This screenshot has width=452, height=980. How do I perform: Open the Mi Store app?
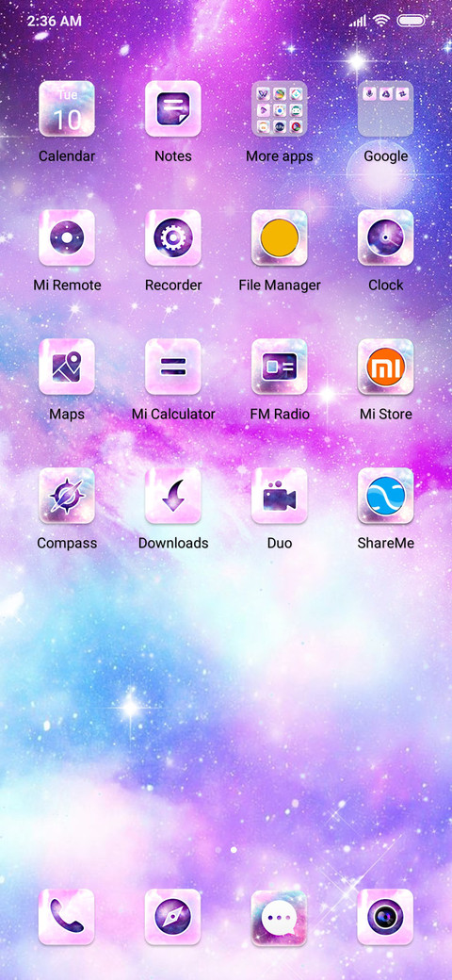coord(385,367)
